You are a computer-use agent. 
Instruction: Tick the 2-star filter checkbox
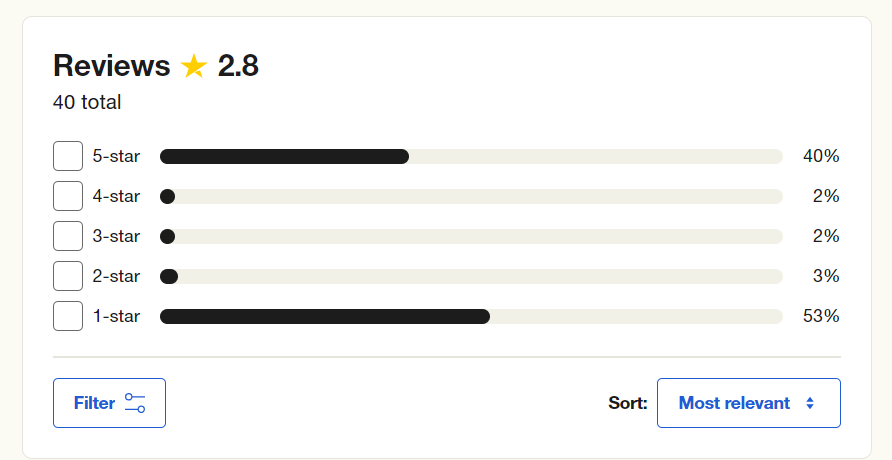click(68, 276)
